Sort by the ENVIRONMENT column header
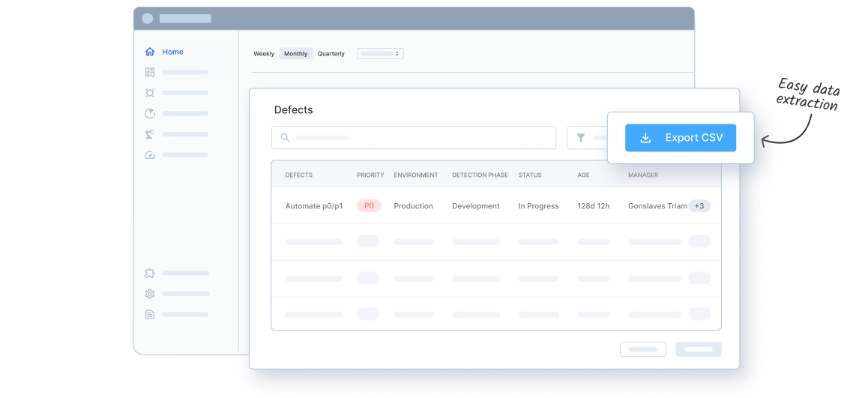 416,175
